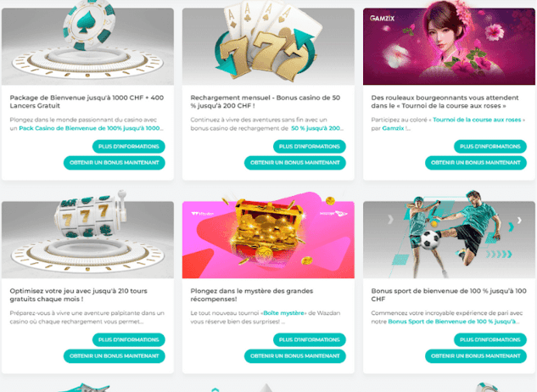Click Plus d'informations for the welcome package
The image size is (537, 392).
(x=129, y=146)
